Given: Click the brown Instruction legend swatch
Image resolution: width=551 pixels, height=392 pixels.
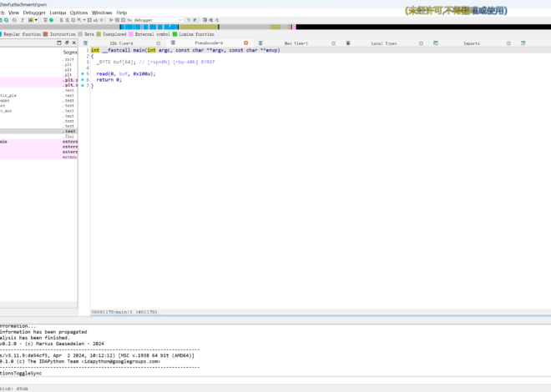Looking at the screenshot, I should click(45, 34).
